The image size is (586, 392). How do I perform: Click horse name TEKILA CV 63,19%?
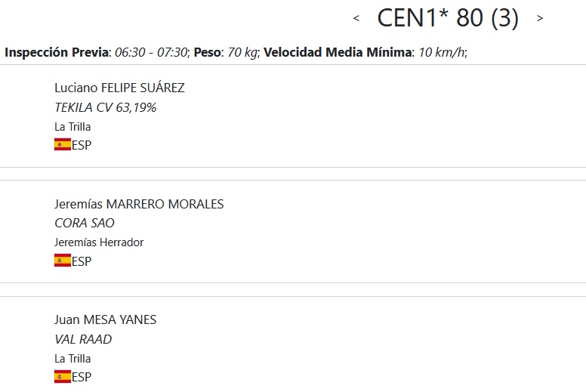pyautogui.click(x=106, y=107)
